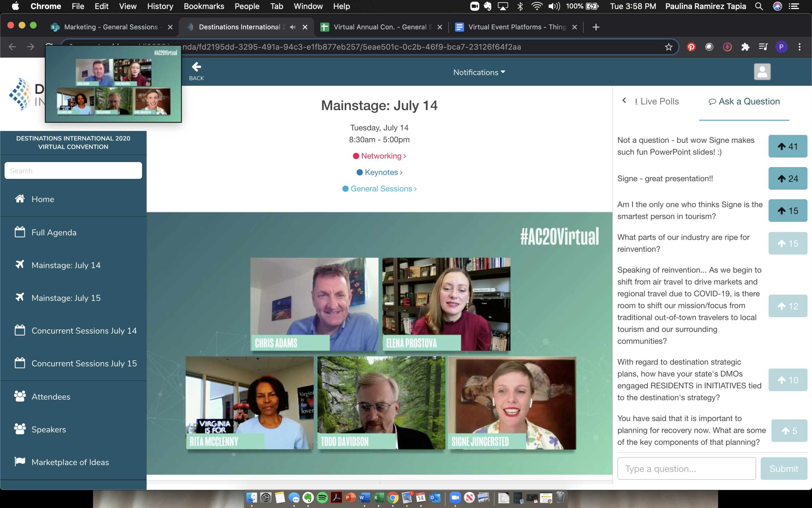Screen dimensions: 812x508
Task: Click the floating picture-in-picture video thumbnail
Action: coord(113,84)
